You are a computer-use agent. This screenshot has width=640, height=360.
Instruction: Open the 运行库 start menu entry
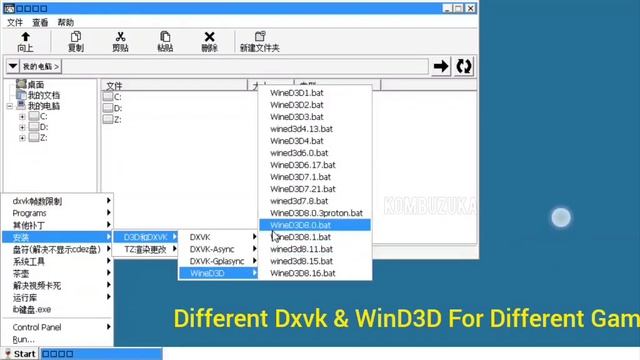57,297
